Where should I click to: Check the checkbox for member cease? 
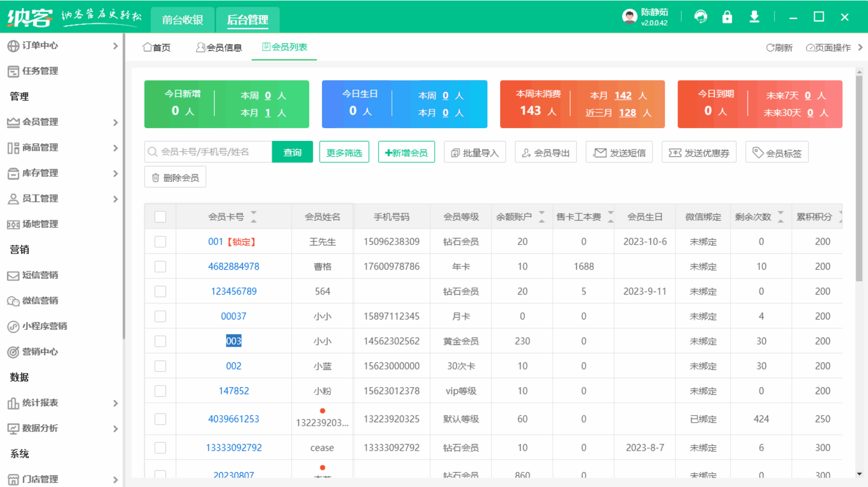click(160, 447)
